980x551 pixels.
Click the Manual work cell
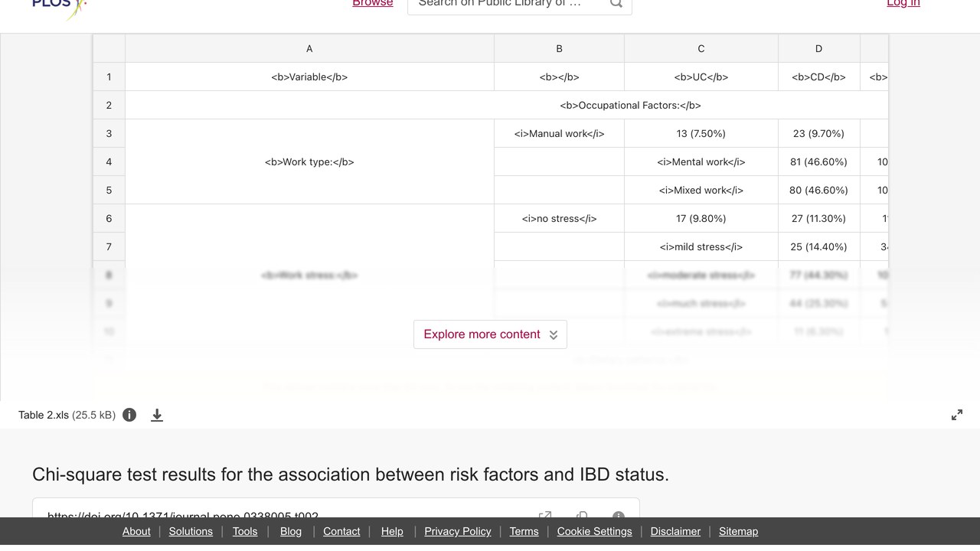[x=559, y=133]
